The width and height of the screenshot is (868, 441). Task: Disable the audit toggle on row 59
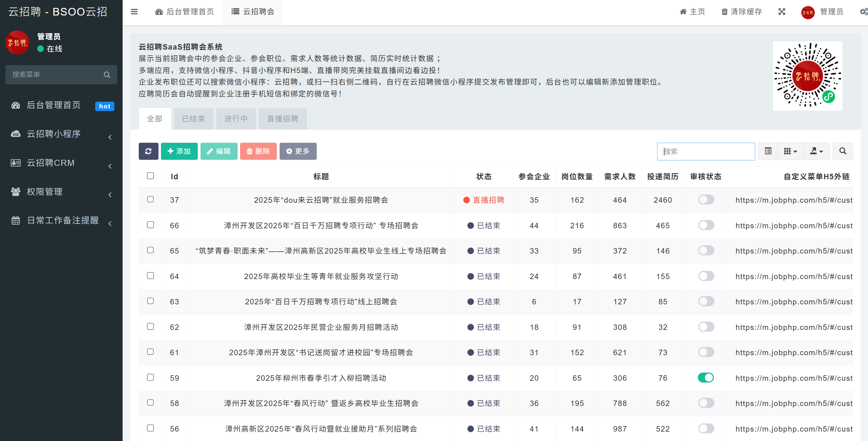pyautogui.click(x=706, y=378)
